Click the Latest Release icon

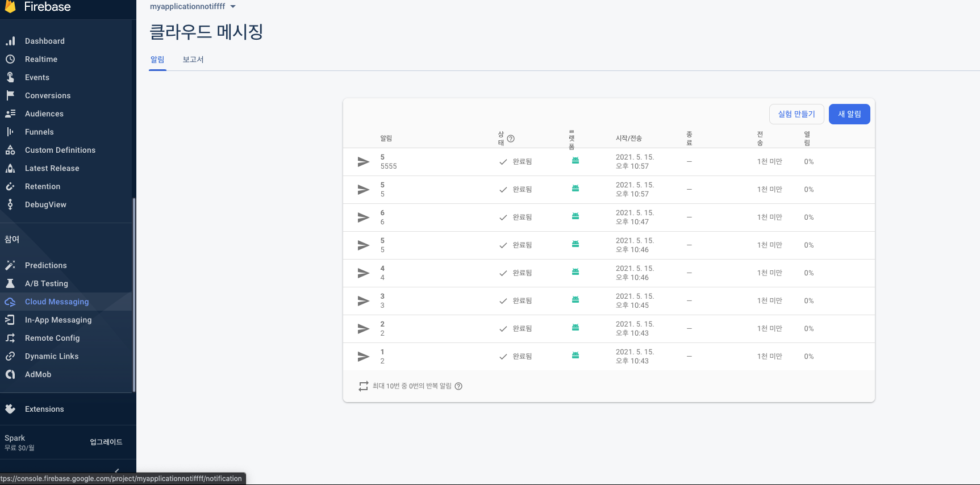(x=10, y=168)
